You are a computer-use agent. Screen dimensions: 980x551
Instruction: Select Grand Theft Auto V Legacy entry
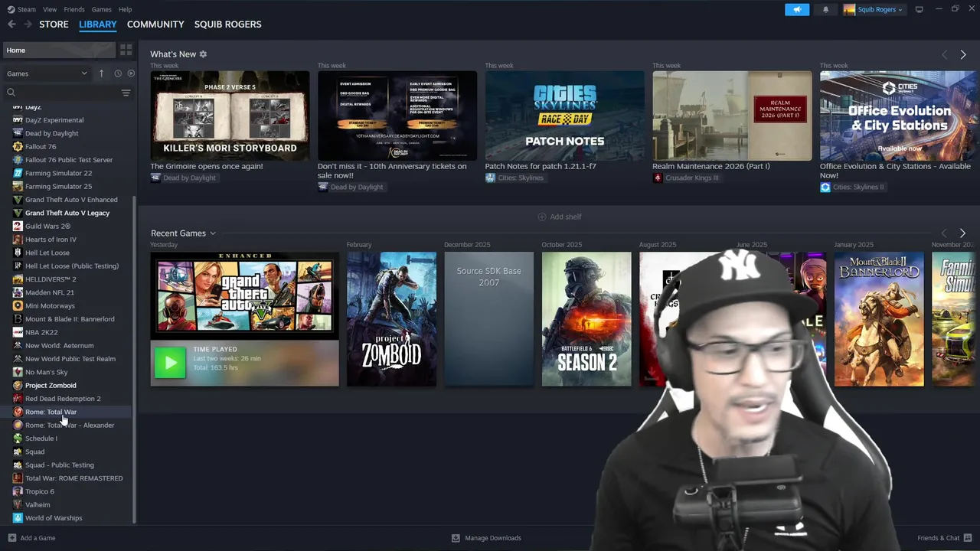pyautogui.click(x=67, y=213)
